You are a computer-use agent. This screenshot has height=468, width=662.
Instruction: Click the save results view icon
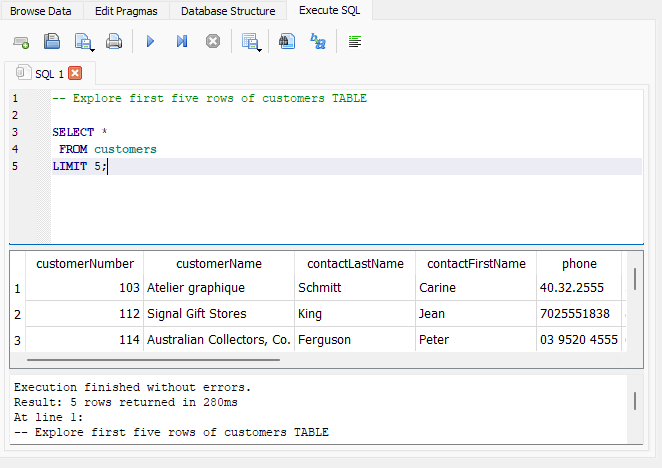point(251,42)
